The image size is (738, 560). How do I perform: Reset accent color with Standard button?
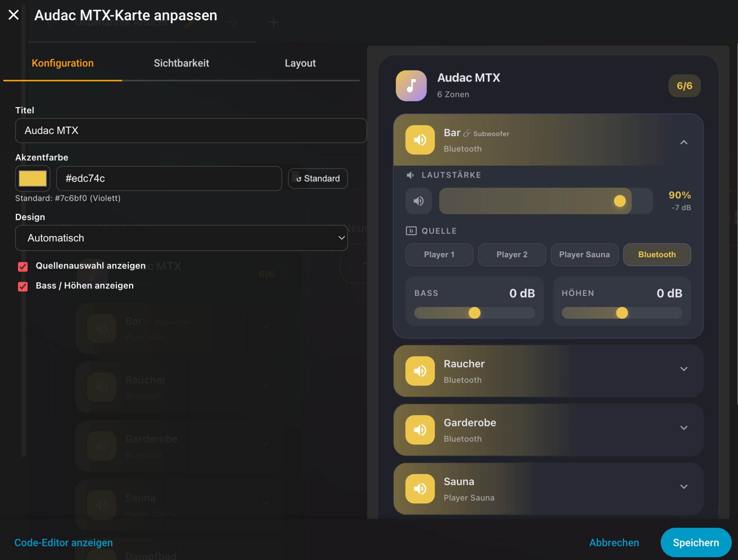pyautogui.click(x=318, y=179)
